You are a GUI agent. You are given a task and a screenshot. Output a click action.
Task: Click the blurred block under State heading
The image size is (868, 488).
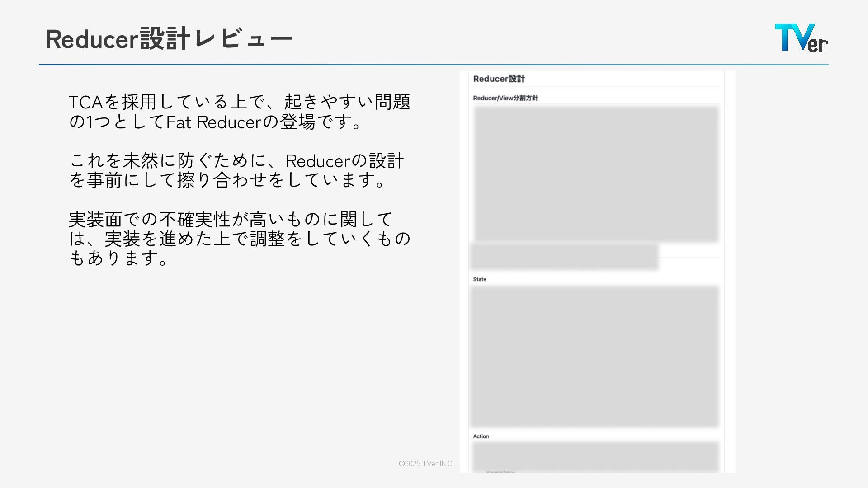click(x=594, y=356)
